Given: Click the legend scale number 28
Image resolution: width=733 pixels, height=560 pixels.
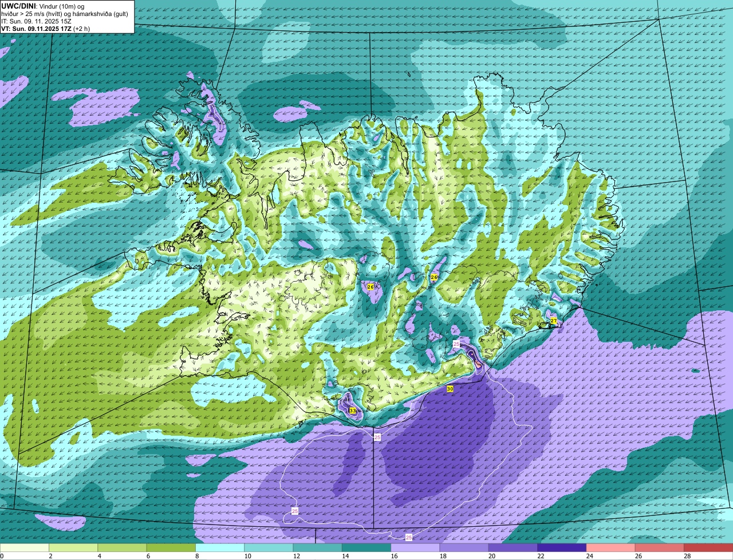Looking at the screenshot, I should pos(687,556).
